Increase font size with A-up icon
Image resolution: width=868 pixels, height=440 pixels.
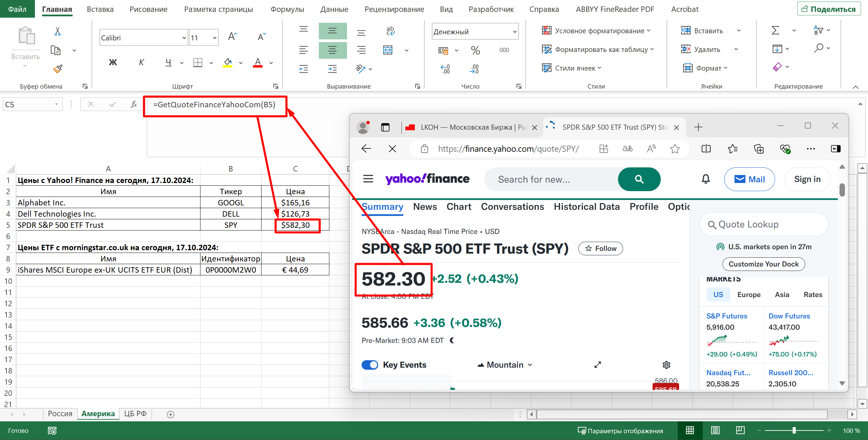coord(233,36)
